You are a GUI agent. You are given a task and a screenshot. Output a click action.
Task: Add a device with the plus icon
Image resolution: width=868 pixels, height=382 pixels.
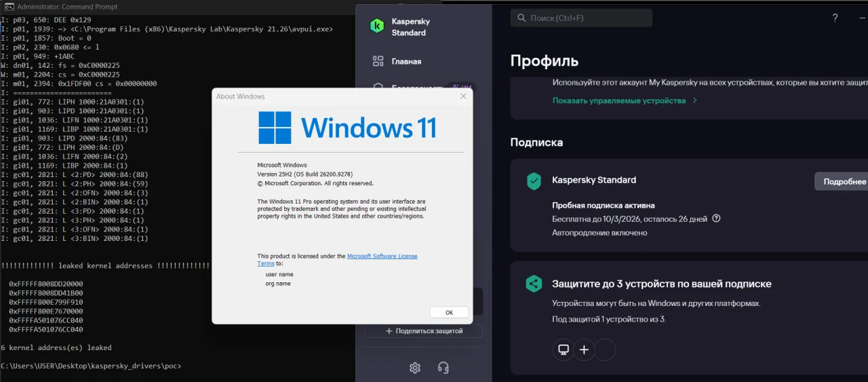[x=584, y=349]
